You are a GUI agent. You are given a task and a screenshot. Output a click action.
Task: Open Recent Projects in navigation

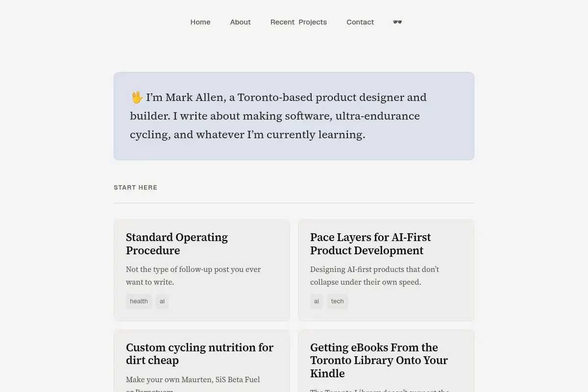pos(298,22)
